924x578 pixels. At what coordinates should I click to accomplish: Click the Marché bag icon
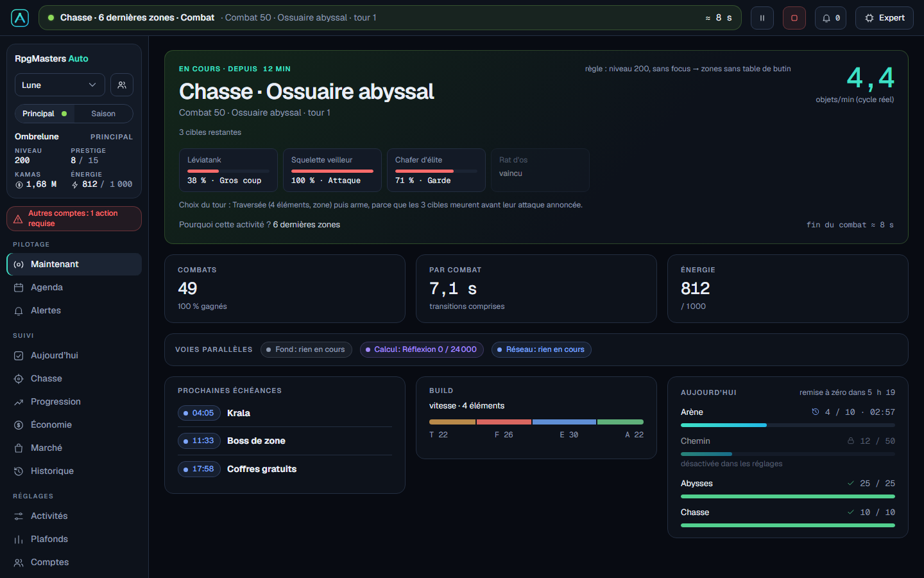(19, 448)
